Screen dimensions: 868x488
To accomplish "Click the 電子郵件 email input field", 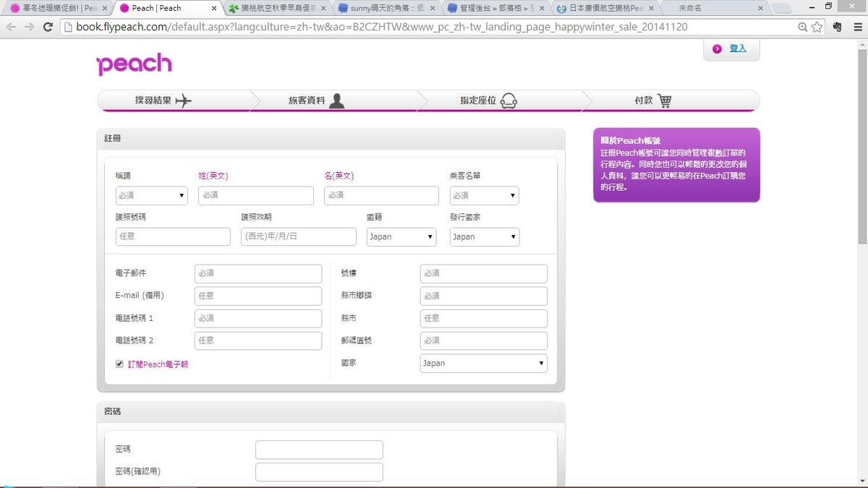I will (258, 273).
